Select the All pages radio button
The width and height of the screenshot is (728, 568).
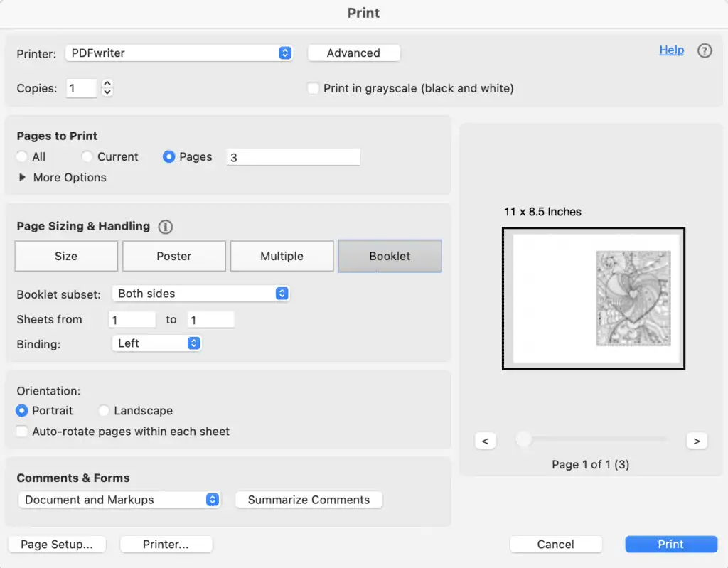pyautogui.click(x=22, y=156)
